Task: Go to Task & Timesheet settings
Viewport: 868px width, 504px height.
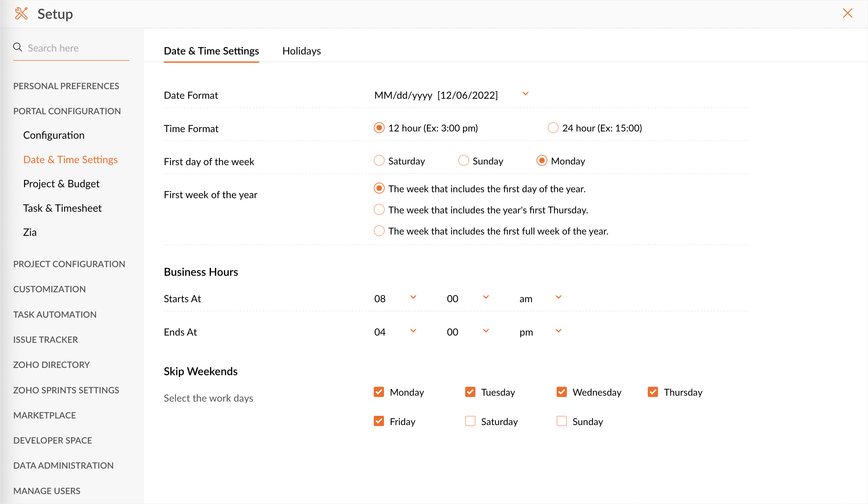Action: [62, 208]
